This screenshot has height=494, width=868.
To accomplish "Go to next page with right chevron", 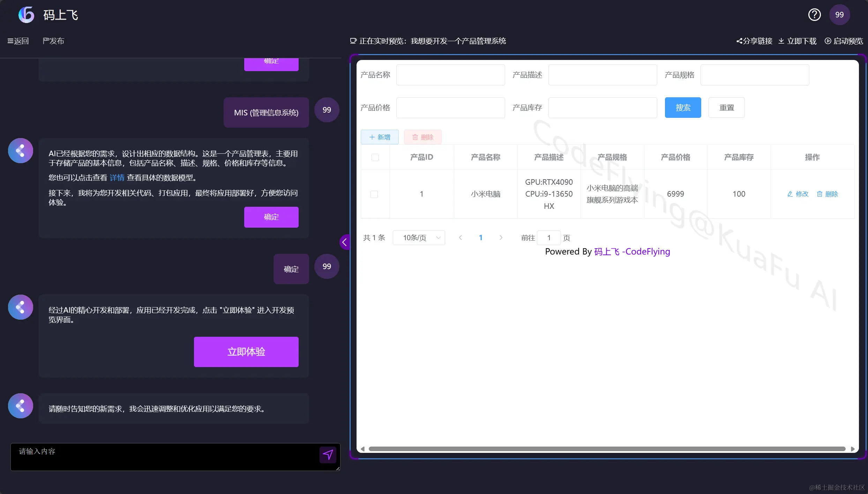I will coord(501,238).
